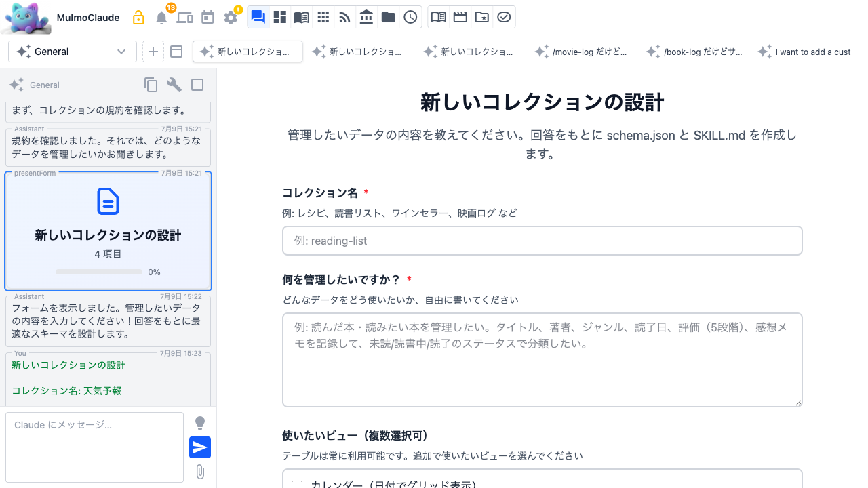
Task: Click the textarea corner grip handle
Action: [798, 403]
